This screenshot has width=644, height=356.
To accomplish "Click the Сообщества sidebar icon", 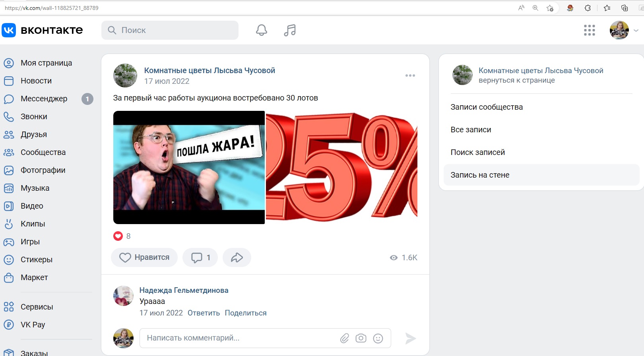I will [9, 152].
